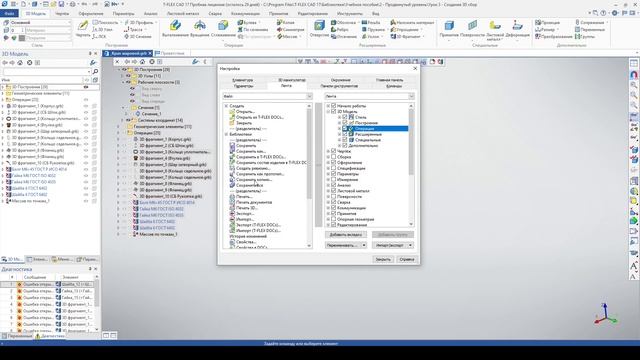
Task: Collapse the 3D Модель node in ribbon tree
Action: pyautogui.click(x=328, y=111)
